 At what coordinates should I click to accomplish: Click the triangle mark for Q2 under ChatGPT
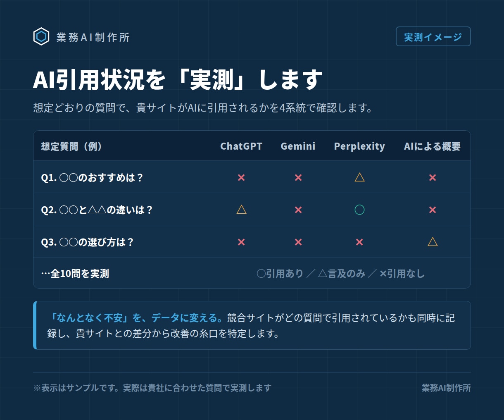(242, 210)
